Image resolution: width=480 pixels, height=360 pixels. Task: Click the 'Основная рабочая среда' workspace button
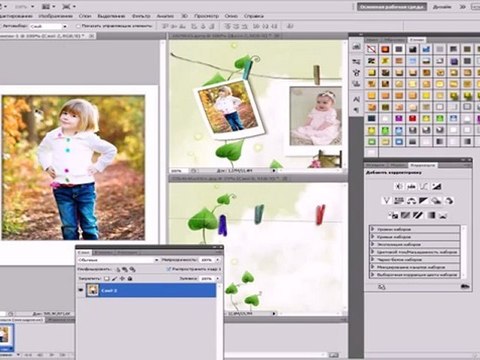pyautogui.click(x=392, y=7)
